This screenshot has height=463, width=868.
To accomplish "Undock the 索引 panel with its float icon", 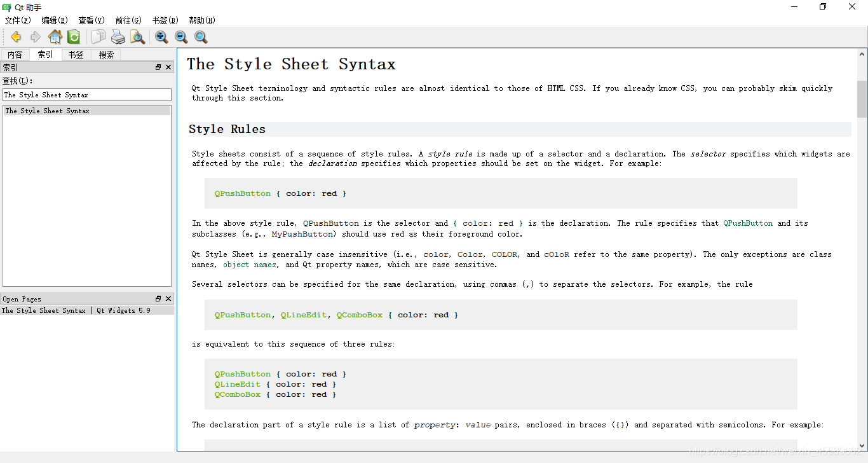I will [x=158, y=67].
